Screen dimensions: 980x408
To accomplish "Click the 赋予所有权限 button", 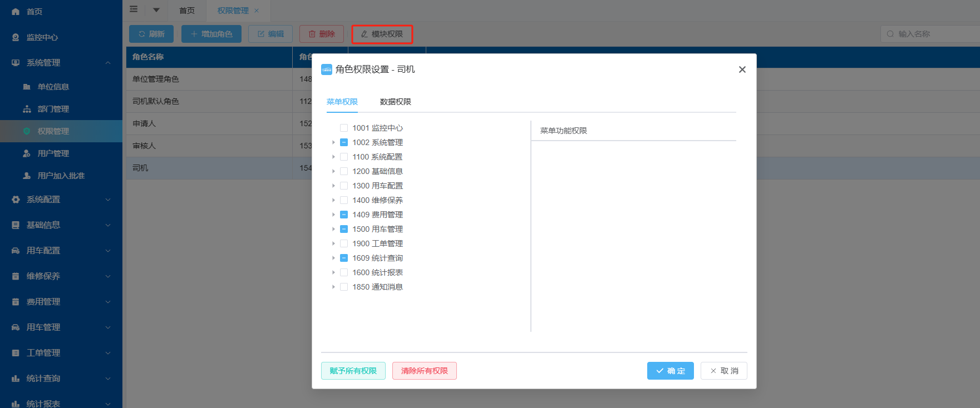I will click(353, 371).
